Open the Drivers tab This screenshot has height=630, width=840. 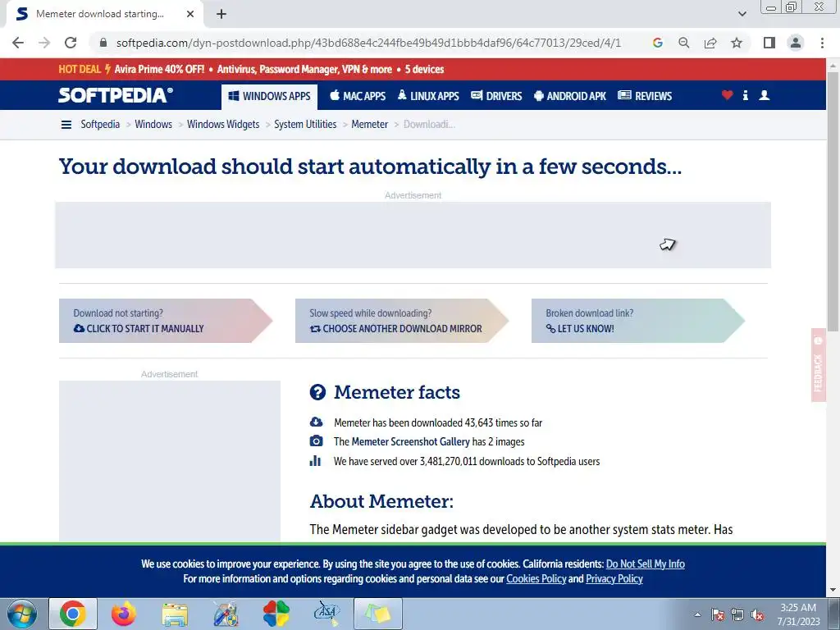(496, 96)
